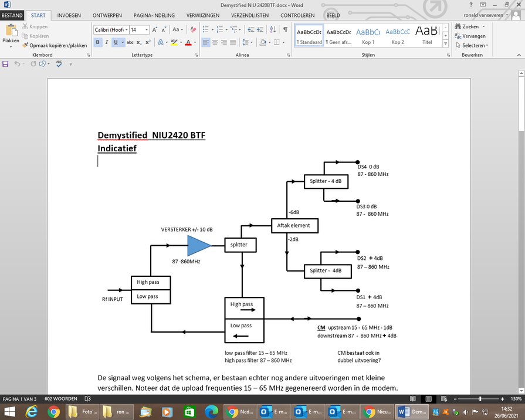Viewport: 525px width, 420px height.
Task: Open the INVOEGEN ribbon tab
Action: [69, 15]
